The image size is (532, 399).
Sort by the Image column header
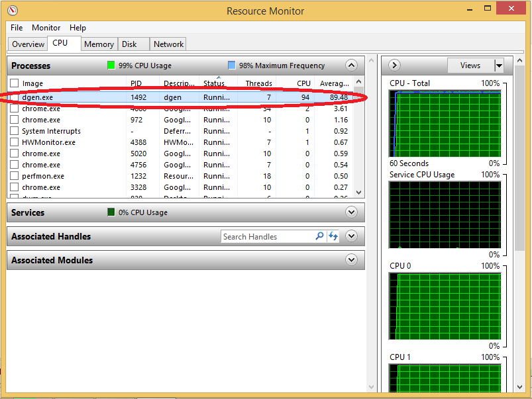point(32,83)
